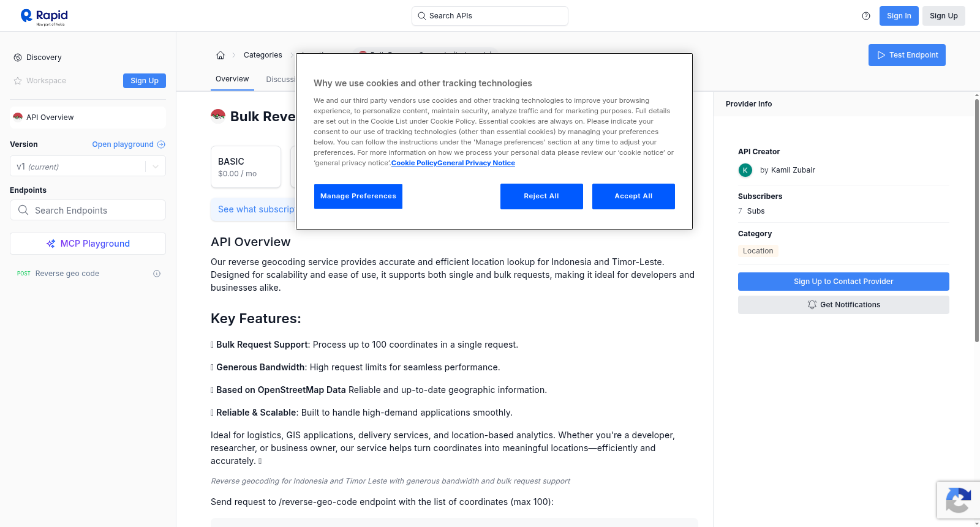Click Reject All cookies
This screenshot has width=980, height=527.
coord(541,196)
